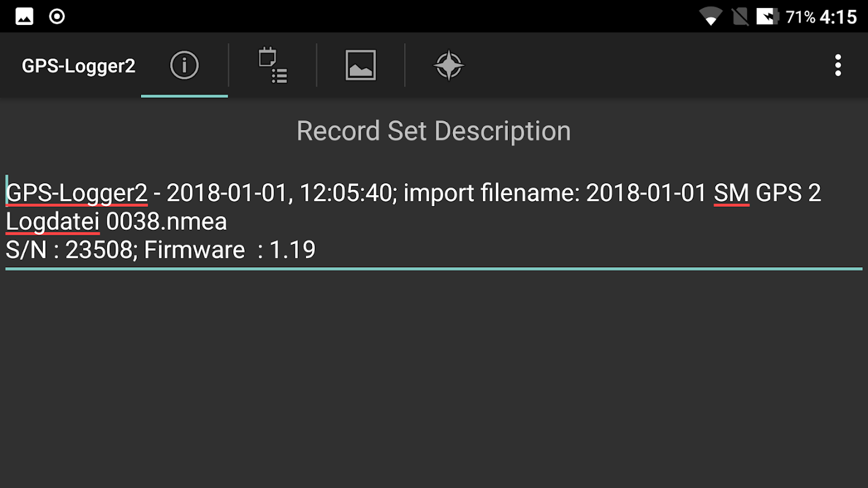This screenshot has width=868, height=488.
Task: Tap the 4:15 clock in status bar
Action: (x=838, y=17)
